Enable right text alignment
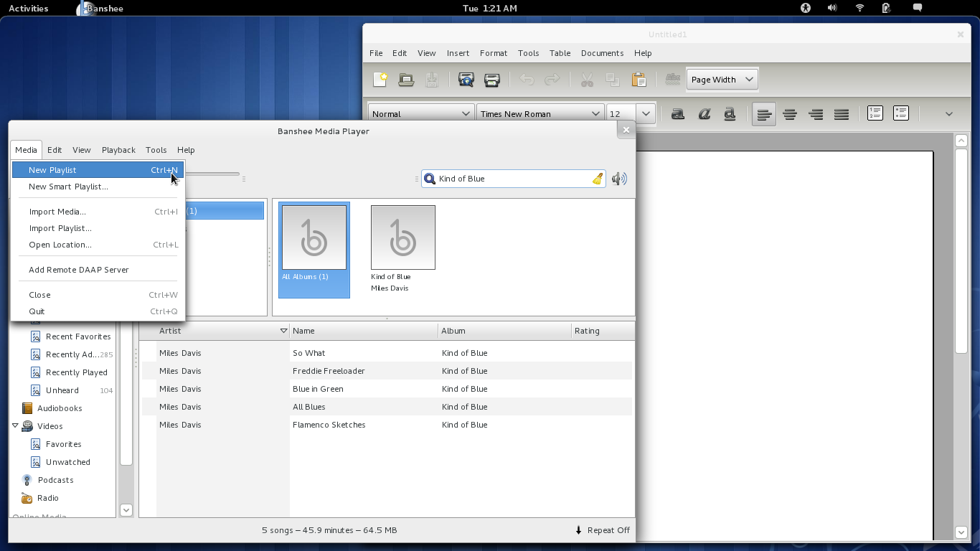The image size is (980, 551). coord(816,114)
